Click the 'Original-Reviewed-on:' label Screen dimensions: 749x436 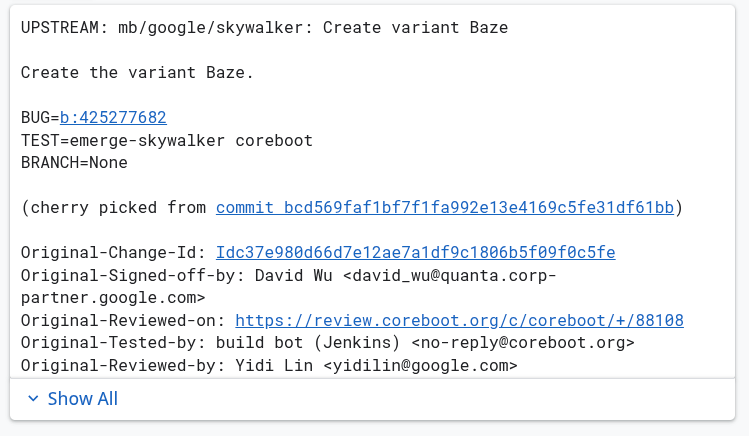point(123,320)
